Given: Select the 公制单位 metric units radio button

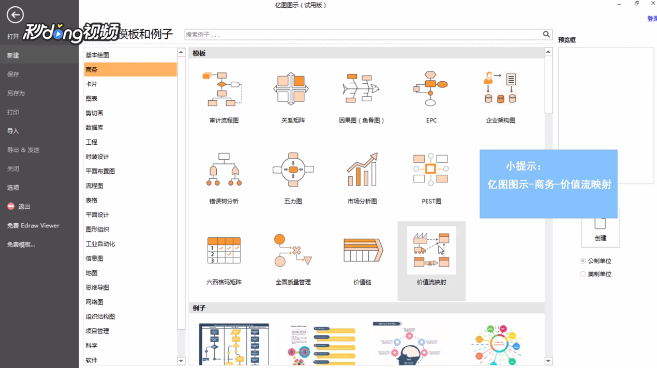Looking at the screenshot, I should point(582,261).
